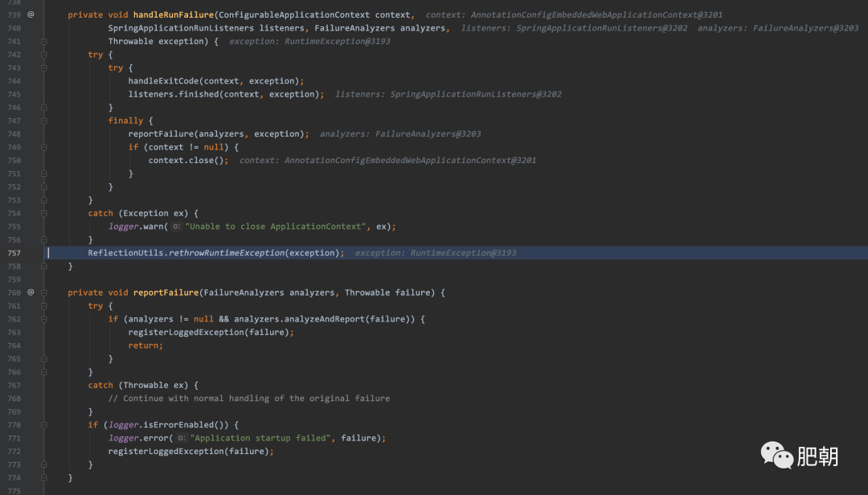This screenshot has height=495, width=868.
Task: Click registerLoggedException on line 763
Action: pyautogui.click(x=186, y=332)
